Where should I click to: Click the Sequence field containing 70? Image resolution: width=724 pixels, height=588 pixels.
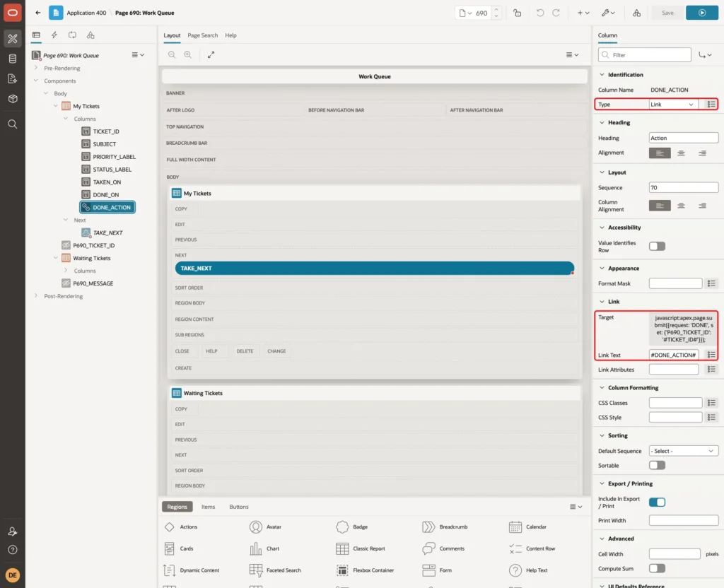point(684,187)
